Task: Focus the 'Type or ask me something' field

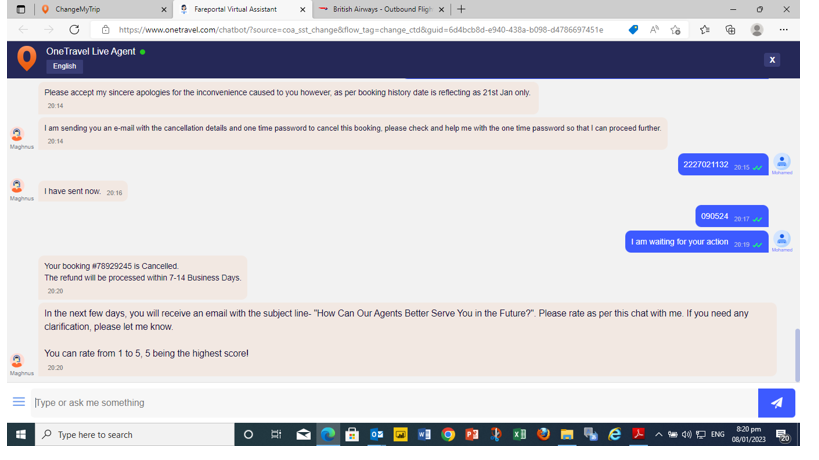Action: pyautogui.click(x=394, y=403)
